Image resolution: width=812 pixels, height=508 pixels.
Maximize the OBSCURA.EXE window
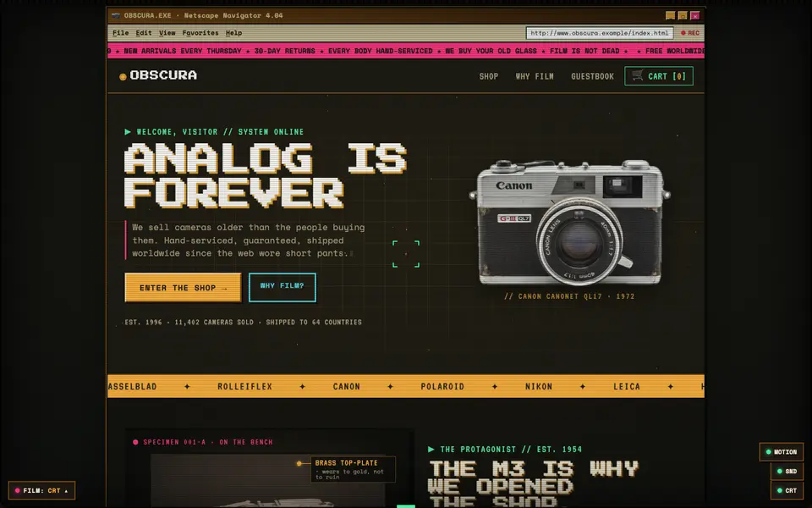click(x=683, y=15)
